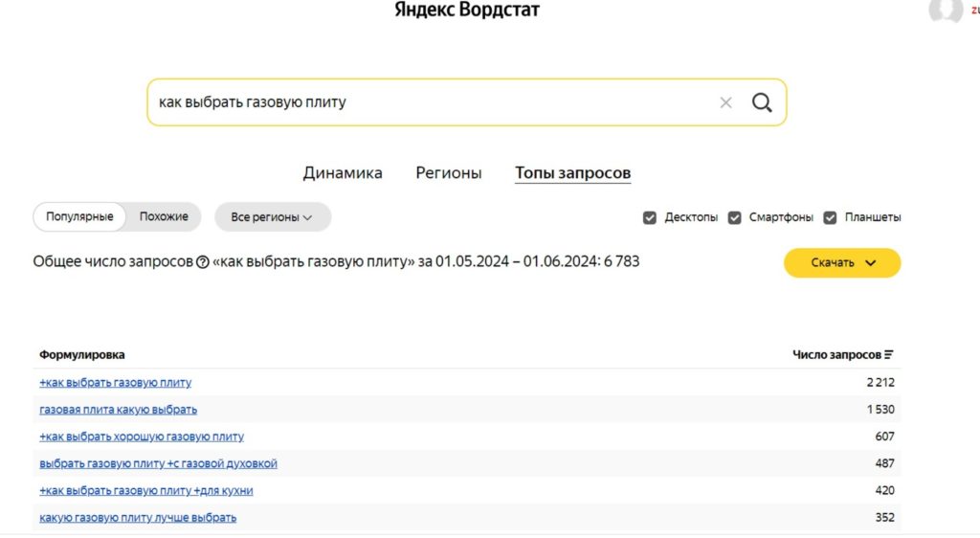Uncheck the Смартфоны checkbox
Viewport: 980px width, 538px height.
[734, 217]
